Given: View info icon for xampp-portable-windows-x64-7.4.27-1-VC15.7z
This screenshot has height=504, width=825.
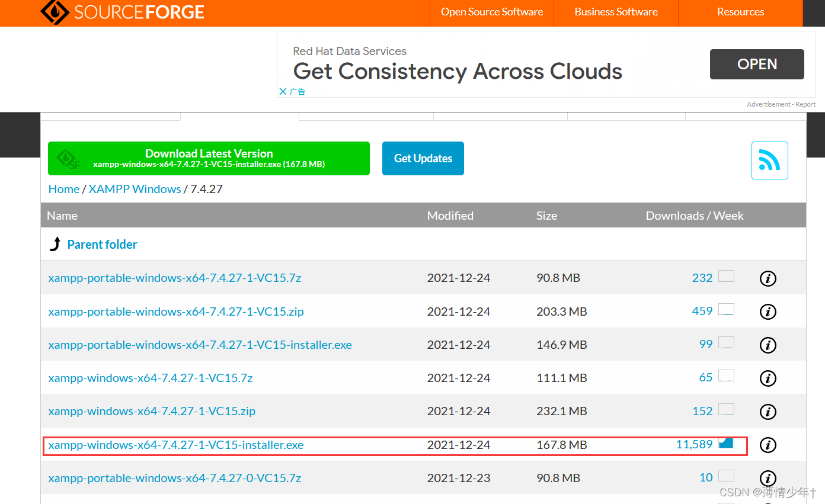Looking at the screenshot, I should (x=768, y=278).
